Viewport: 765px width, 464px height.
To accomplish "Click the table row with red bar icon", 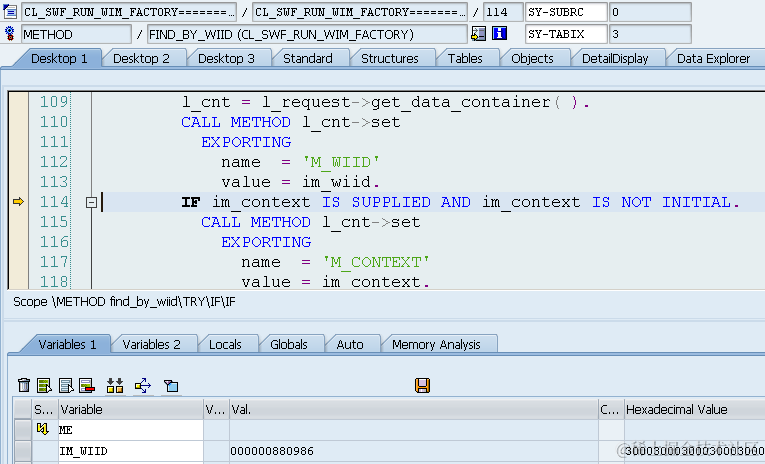I will point(87,385).
